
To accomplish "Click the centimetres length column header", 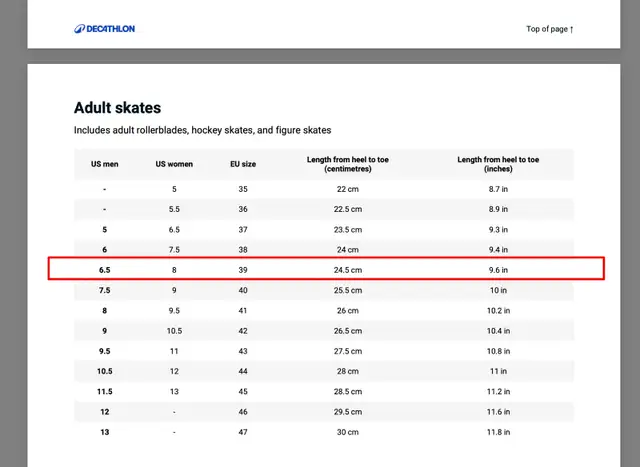I will coord(348,164).
